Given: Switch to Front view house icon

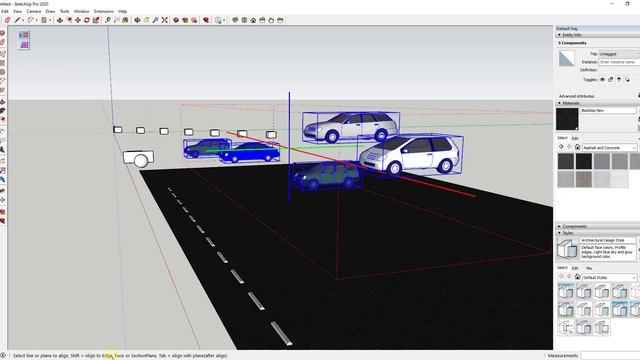Looking at the screenshot, I should (x=253, y=20).
